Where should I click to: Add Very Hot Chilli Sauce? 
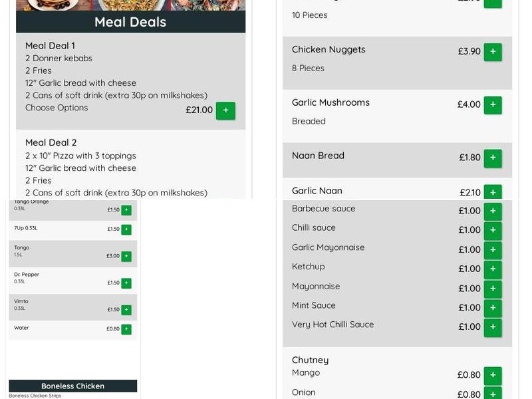point(493,327)
